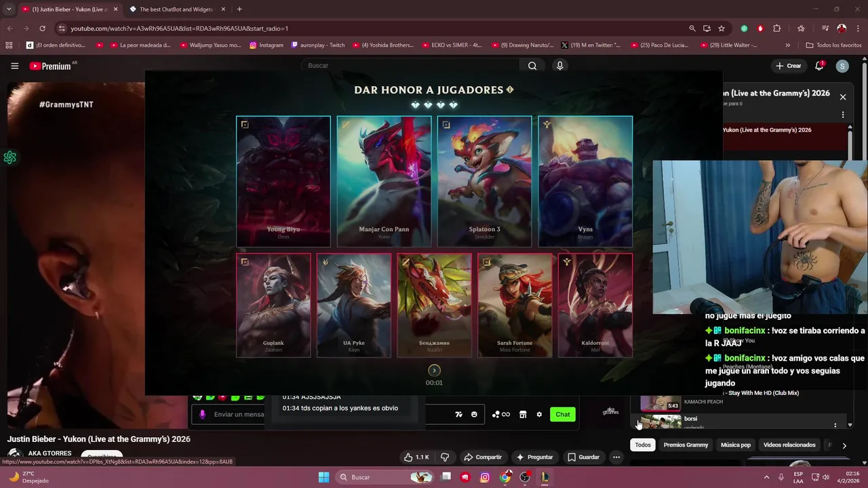868x488 pixels.
Task: Select the UA Pyke enemy player card
Action: coord(353,305)
